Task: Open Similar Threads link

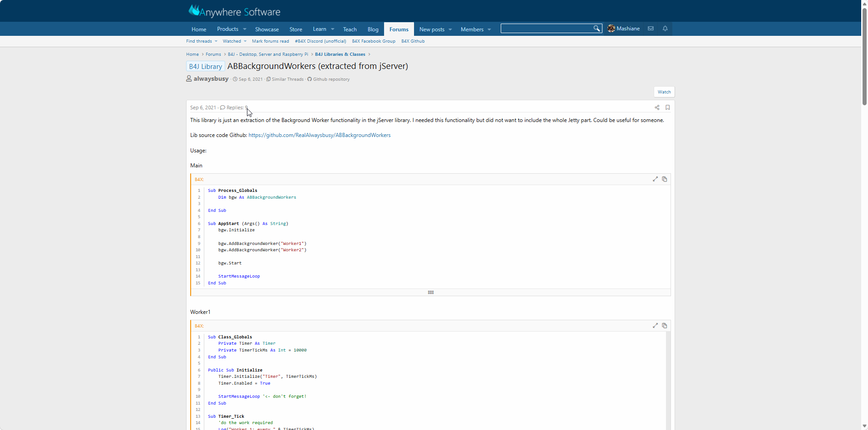Action: 288,79
